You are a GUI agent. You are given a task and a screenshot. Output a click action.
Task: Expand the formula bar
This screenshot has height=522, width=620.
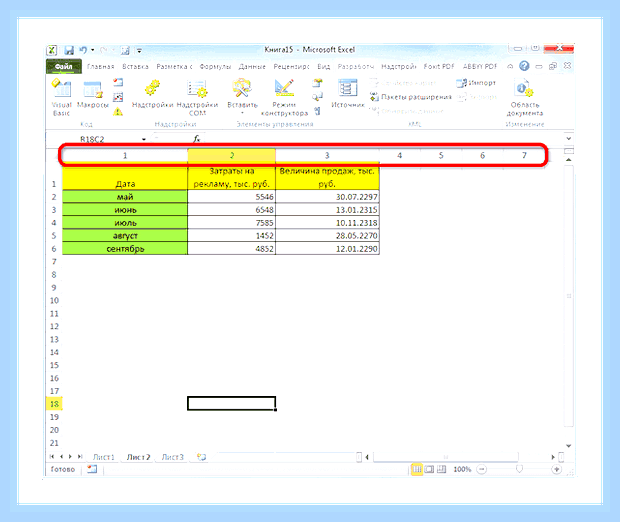click(x=568, y=138)
